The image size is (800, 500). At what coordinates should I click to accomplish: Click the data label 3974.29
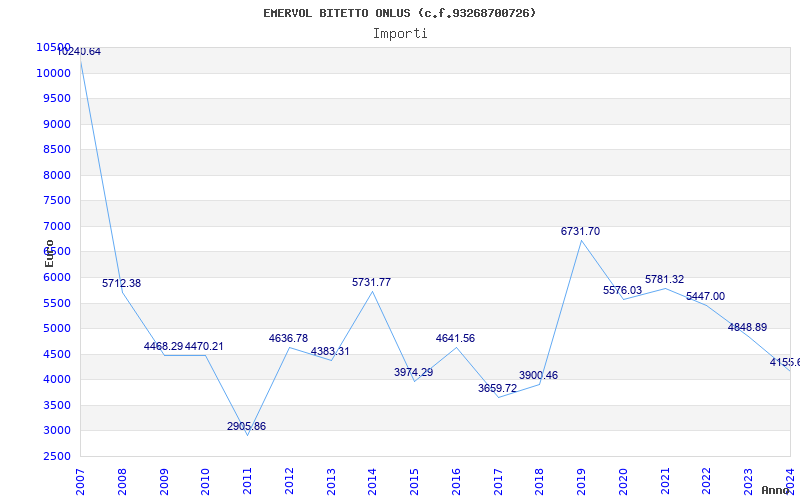click(413, 372)
